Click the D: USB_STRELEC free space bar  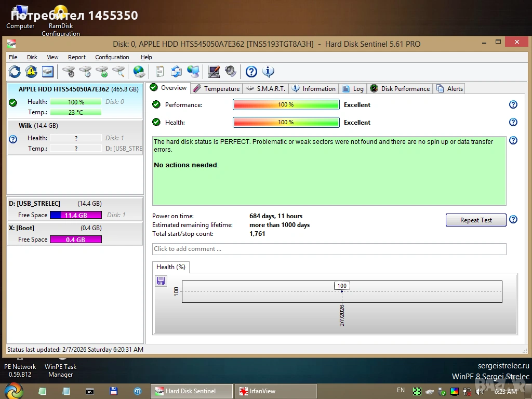[x=75, y=215]
